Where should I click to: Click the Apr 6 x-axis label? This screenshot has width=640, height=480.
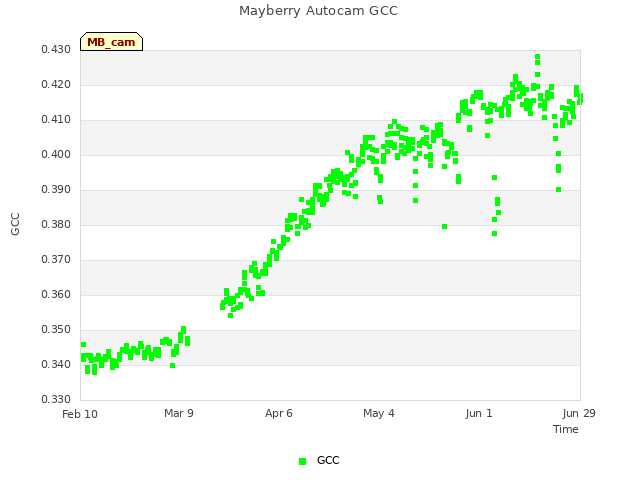tap(279, 413)
